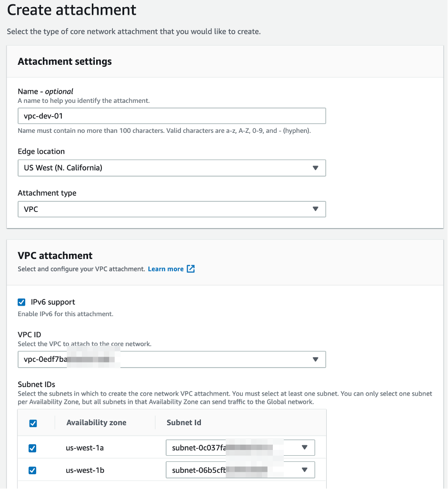The image size is (448, 489).
Task: Click the us-west-1b subnet dropdown arrow
Action: [x=305, y=470]
